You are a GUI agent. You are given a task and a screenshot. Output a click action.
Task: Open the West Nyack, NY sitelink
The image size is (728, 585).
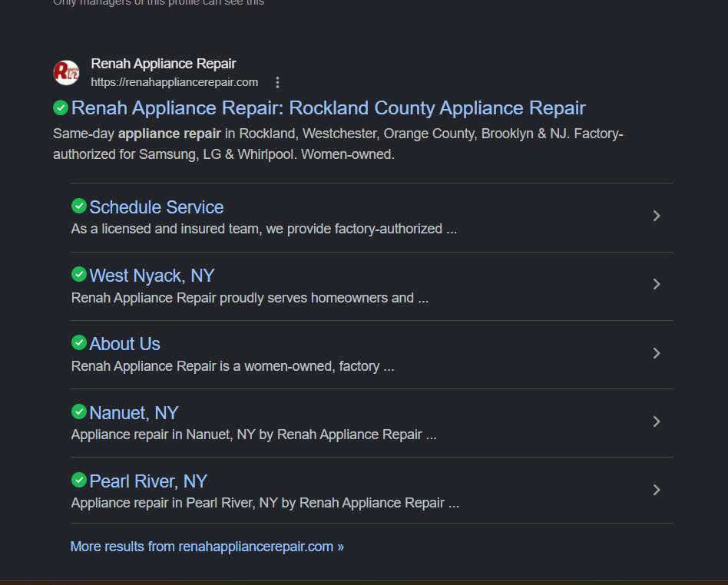point(152,276)
